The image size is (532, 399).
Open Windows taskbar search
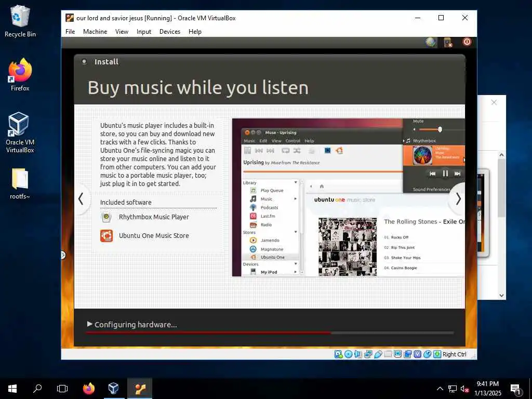pos(37,389)
